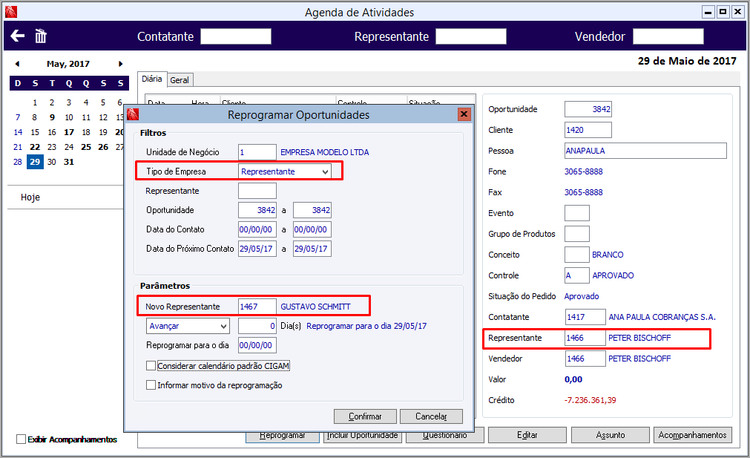Click the Acompanhamentos button

693,435
